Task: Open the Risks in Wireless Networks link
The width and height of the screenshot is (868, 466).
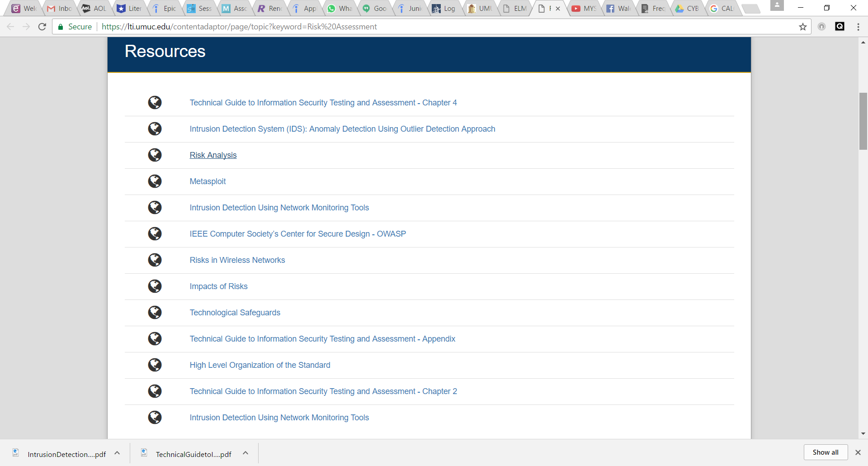Action: point(237,260)
